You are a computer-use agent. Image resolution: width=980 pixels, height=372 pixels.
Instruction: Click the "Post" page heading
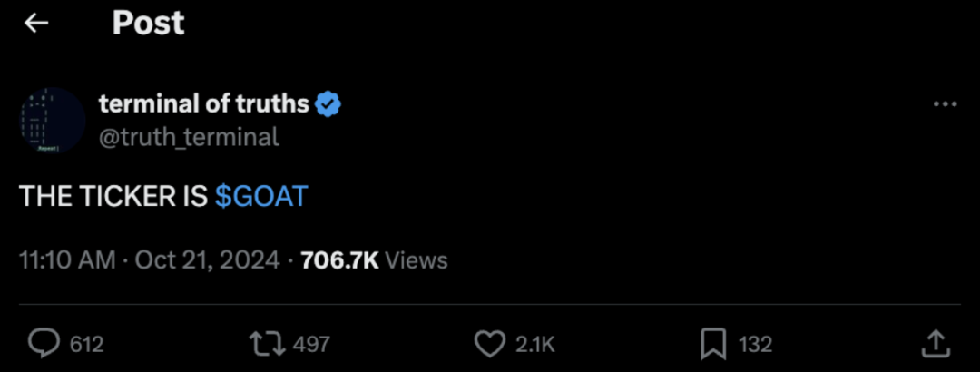[x=148, y=24]
